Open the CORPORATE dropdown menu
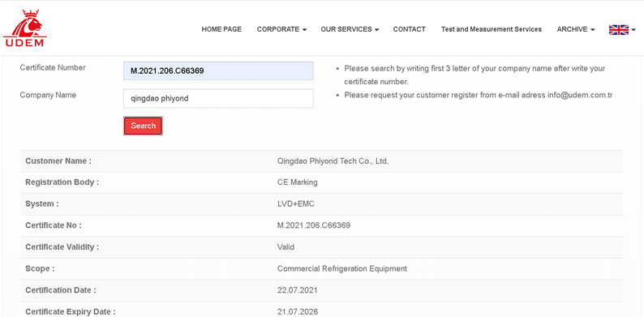 [281, 29]
